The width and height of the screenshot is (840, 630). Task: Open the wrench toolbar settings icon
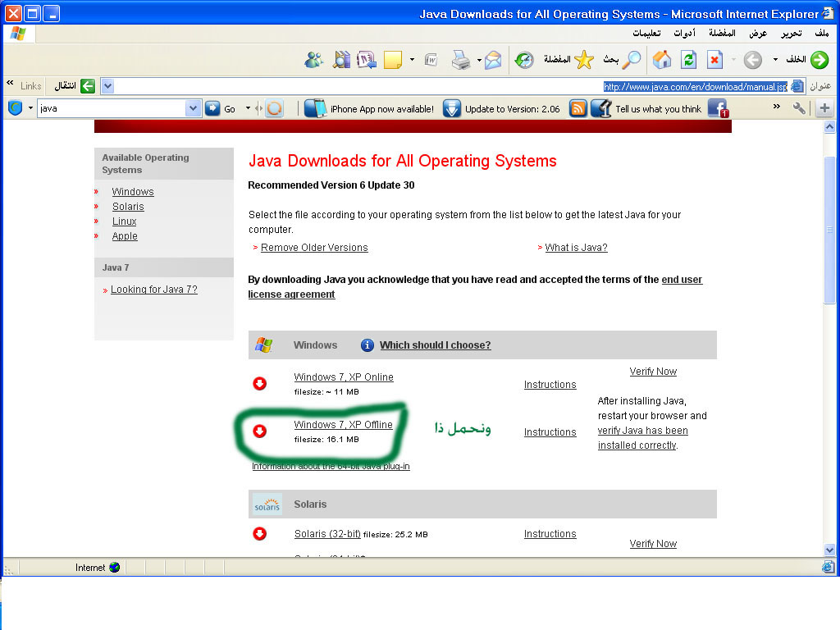tap(799, 108)
